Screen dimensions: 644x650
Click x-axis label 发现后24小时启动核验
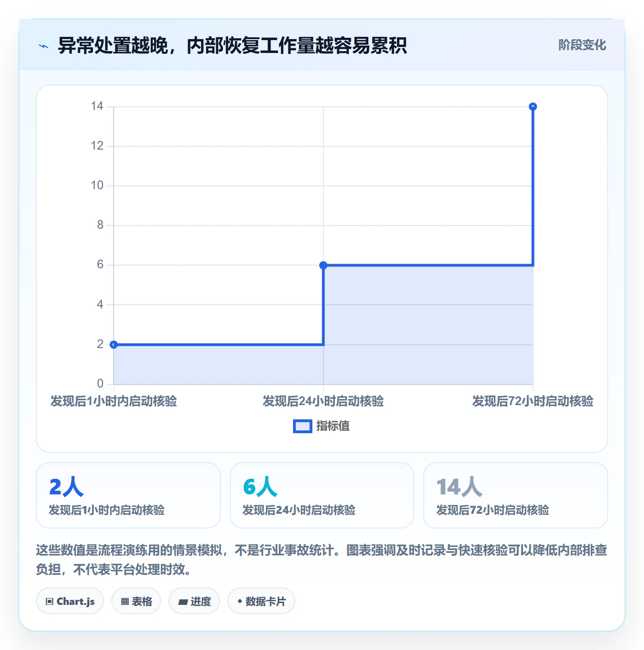(323, 401)
